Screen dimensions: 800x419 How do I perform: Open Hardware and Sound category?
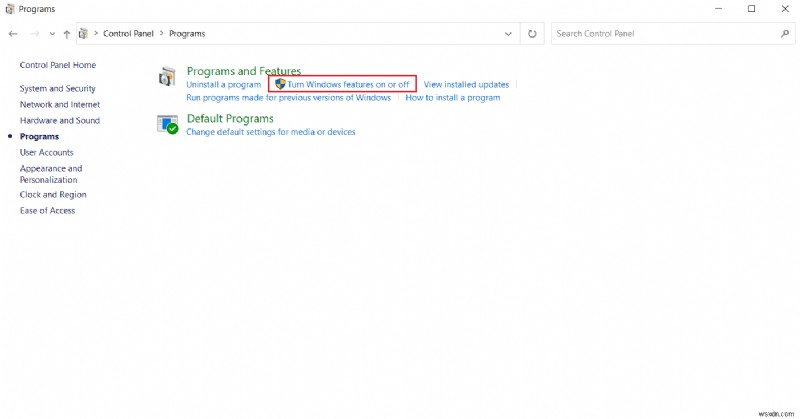(x=60, y=120)
